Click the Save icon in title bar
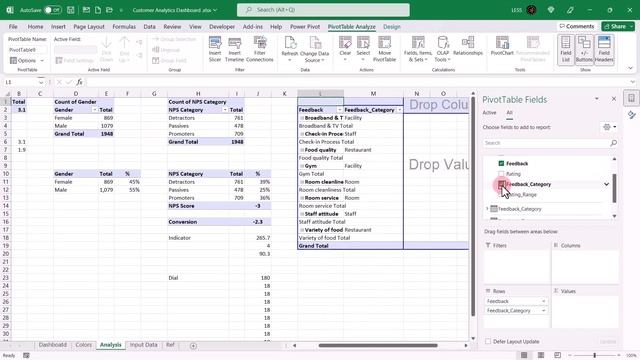 71,10
